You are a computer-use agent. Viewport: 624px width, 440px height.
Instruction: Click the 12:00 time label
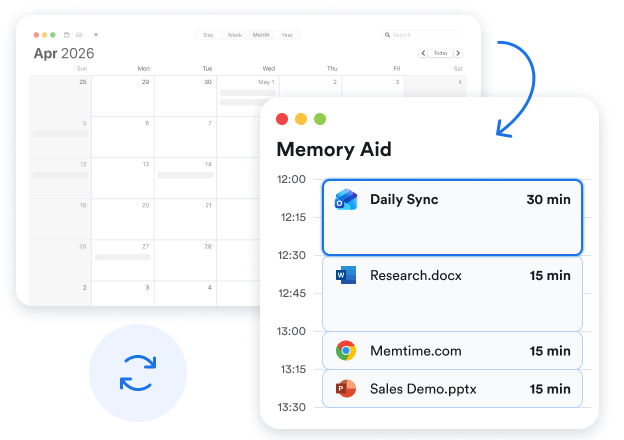291,179
